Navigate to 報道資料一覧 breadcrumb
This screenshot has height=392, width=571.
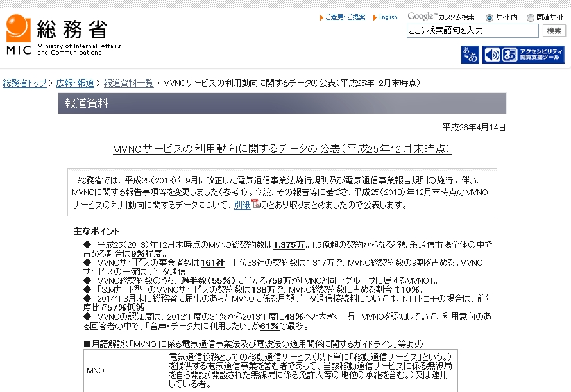pyautogui.click(x=128, y=83)
